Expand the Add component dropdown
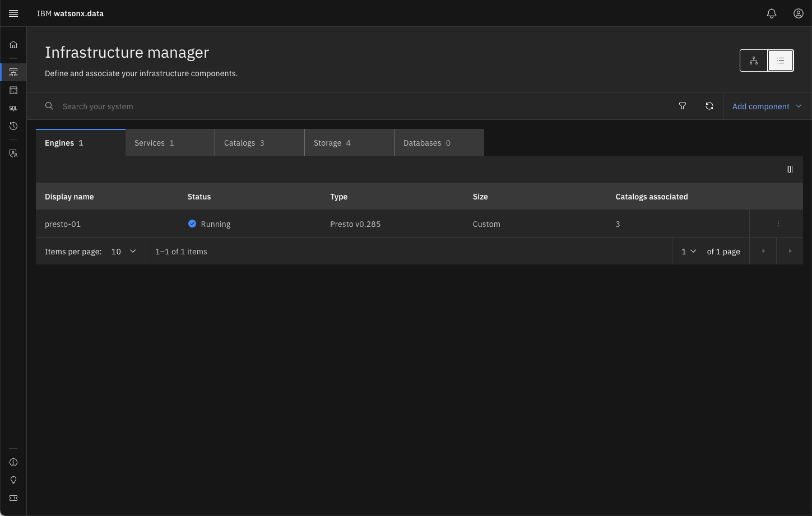Screen dimensions: 812x516 [767, 106]
